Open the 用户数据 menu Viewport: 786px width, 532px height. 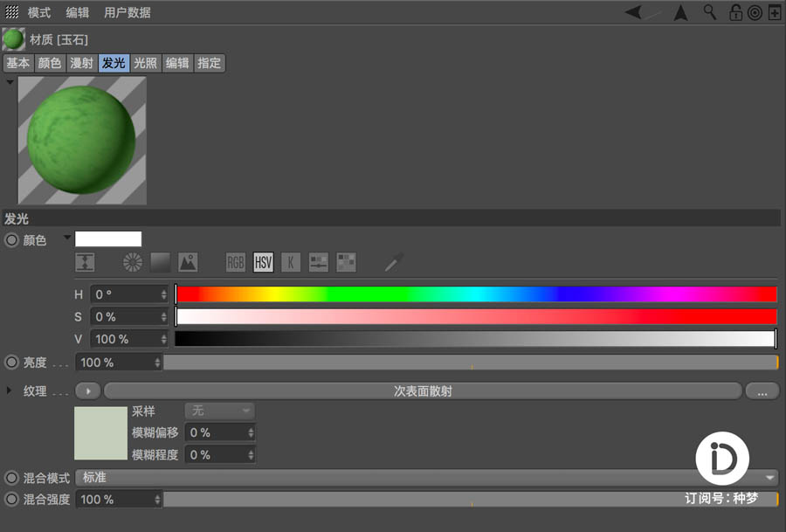(128, 12)
